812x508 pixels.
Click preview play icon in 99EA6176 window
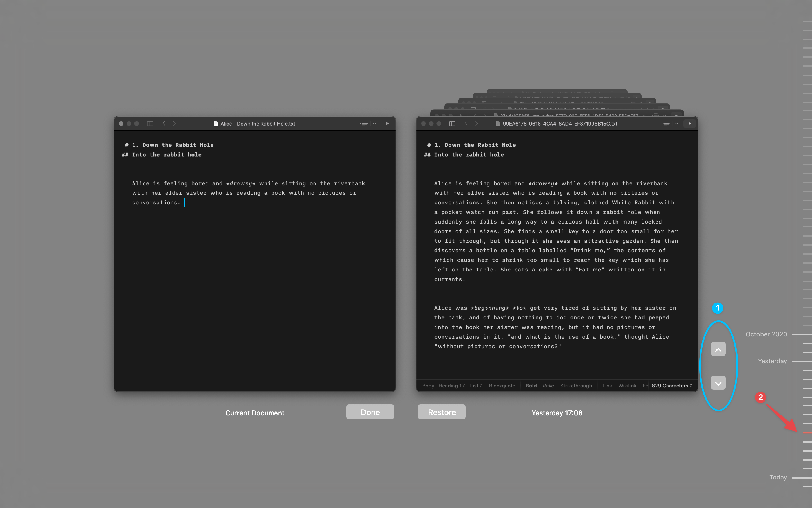(690, 124)
